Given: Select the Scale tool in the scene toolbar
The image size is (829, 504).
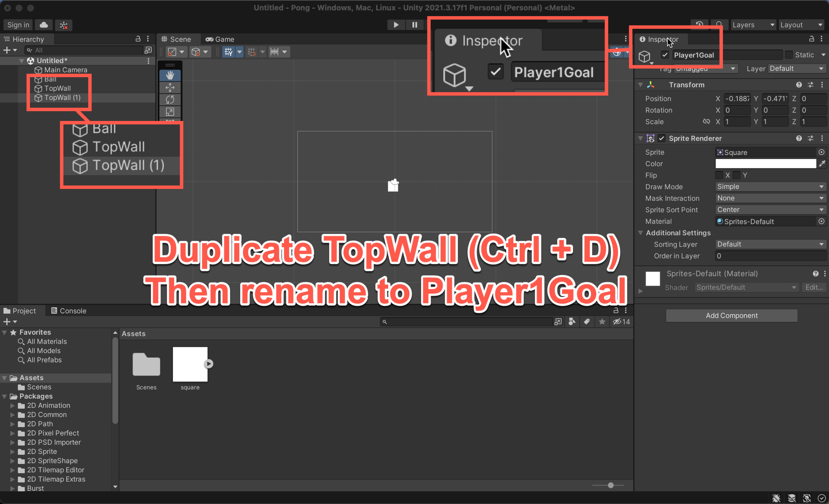Looking at the screenshot, I should click(x=170, y=112).
